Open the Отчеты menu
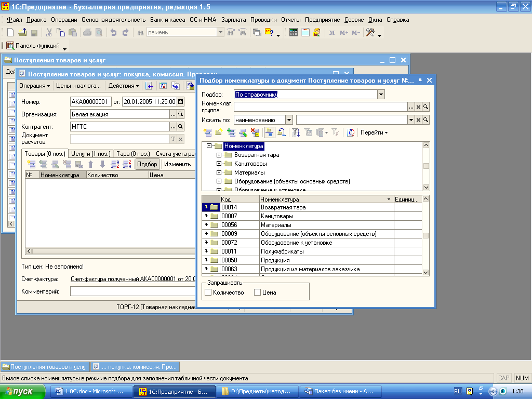This screenshot has width=532, height=399. (x=291, y=20)
